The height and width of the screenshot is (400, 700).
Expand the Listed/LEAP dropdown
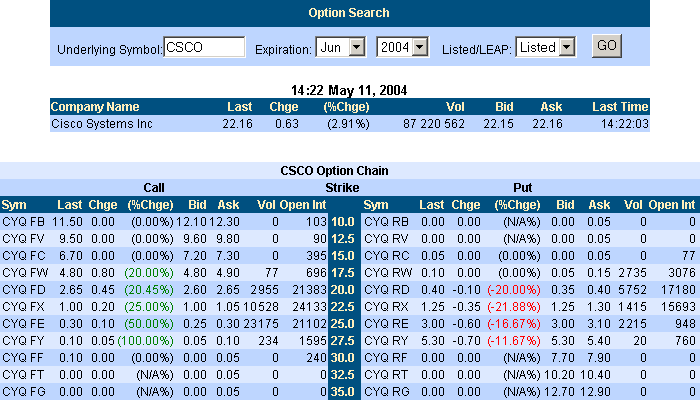[548, 47]
